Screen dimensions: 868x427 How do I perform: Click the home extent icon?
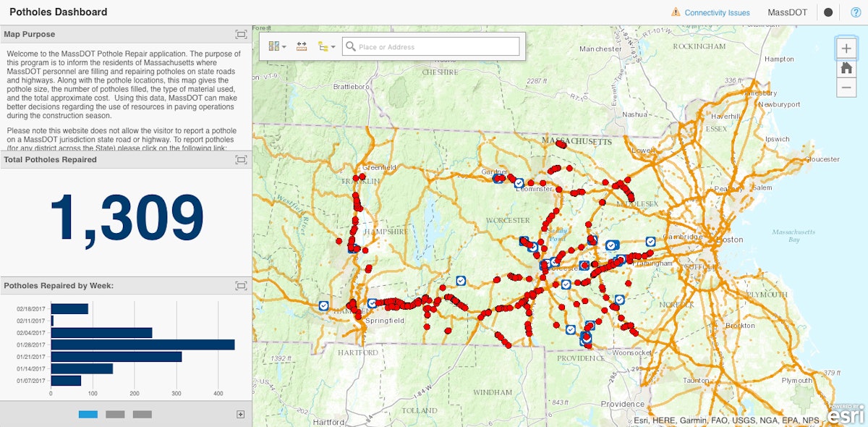(846, 68)
